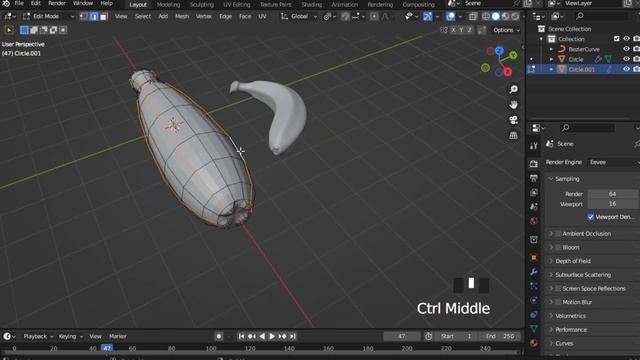Viewport: 640px width, 360px height.
Task: Open the Edit Mode dropdown
Action: coord(49,17)
